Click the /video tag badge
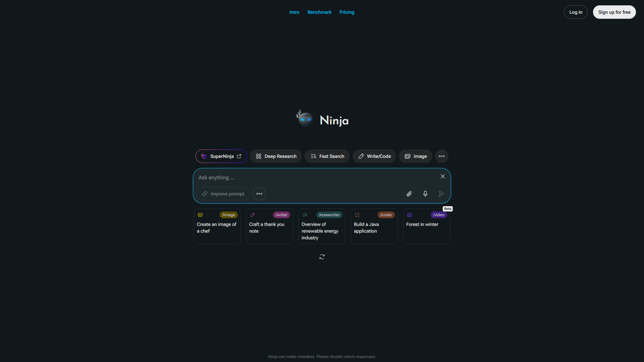Viewport: 644px width, 362px height. pos(439,215)
